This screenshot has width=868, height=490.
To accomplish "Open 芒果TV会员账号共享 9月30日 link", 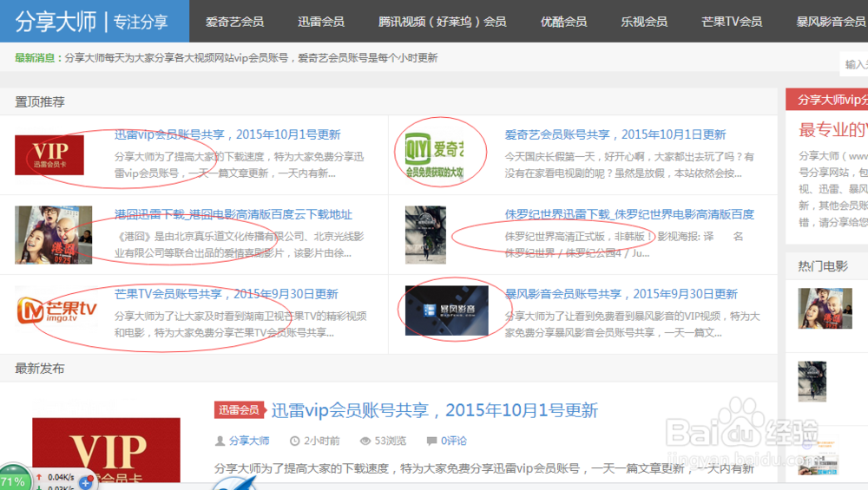I will 227,294.
